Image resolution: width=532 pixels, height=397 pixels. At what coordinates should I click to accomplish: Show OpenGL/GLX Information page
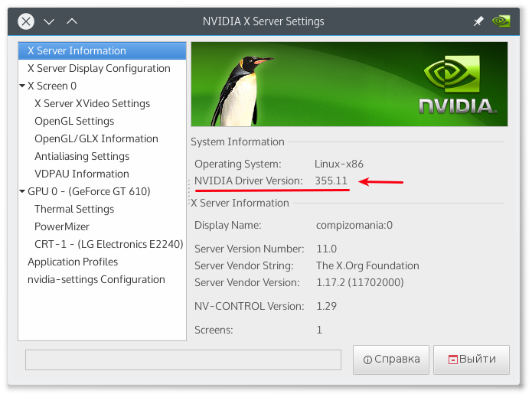click(x=96, y=139)
